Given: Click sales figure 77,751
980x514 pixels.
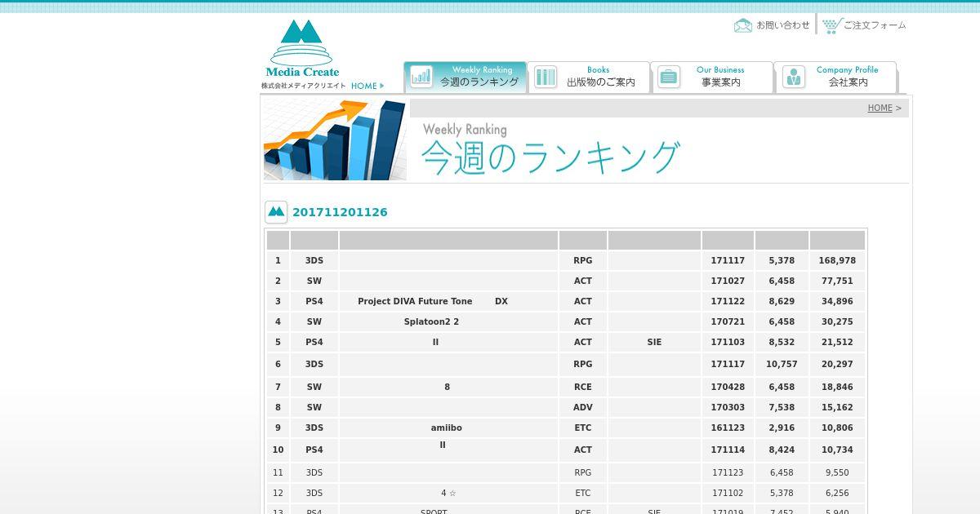Looking at the screenshot, I should [x=837, y=281].
